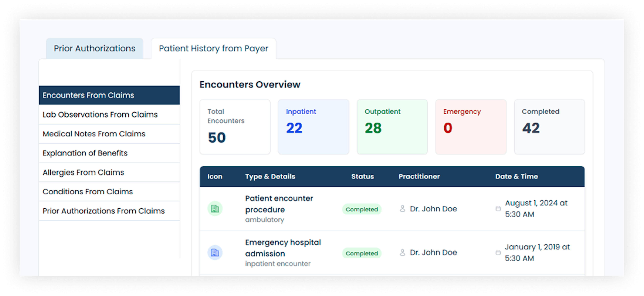Screen dimensions: 644x296
Task: Switch to the Prior Authorizations tab
Action: tap(94, 48)
